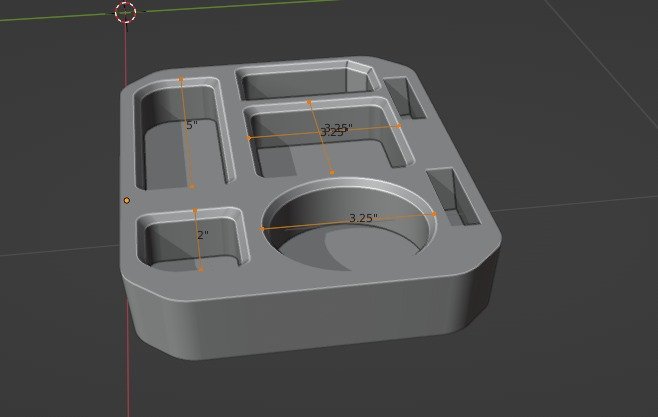Click top endpoint of middle pocket vertical ruler
This screenshot has height=417, width=658.
[x=309, y=102]
